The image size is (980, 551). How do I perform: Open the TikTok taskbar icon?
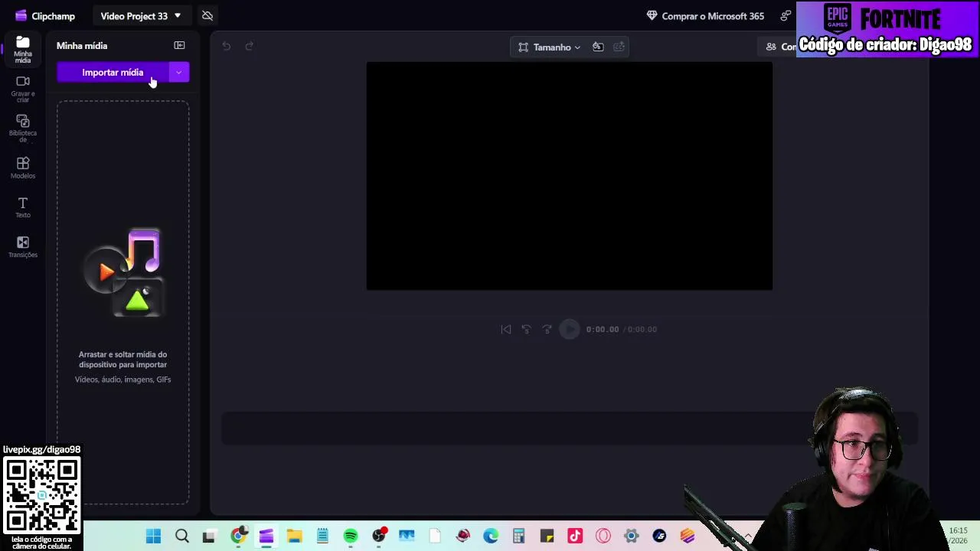click(x=575, y=536)
